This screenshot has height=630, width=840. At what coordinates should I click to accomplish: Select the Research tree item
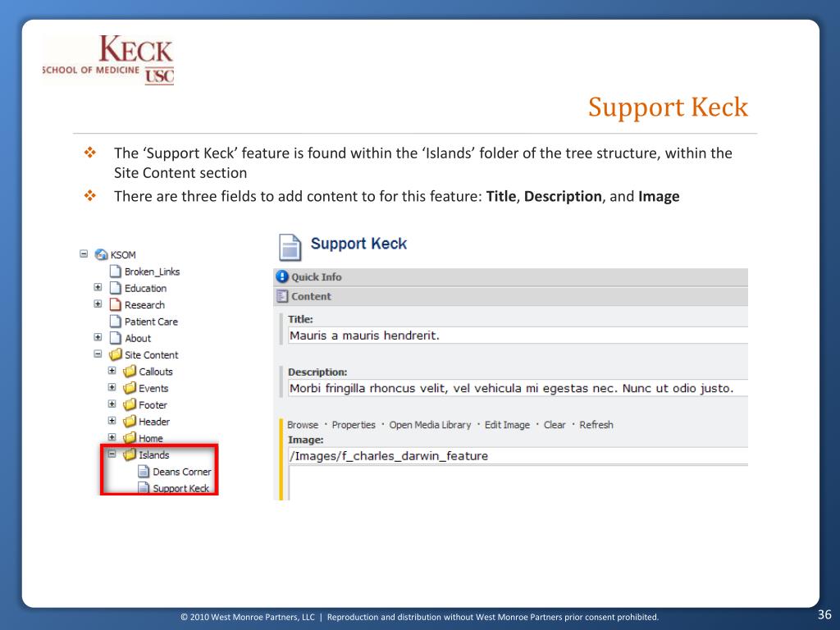click(x=144, y=305)
